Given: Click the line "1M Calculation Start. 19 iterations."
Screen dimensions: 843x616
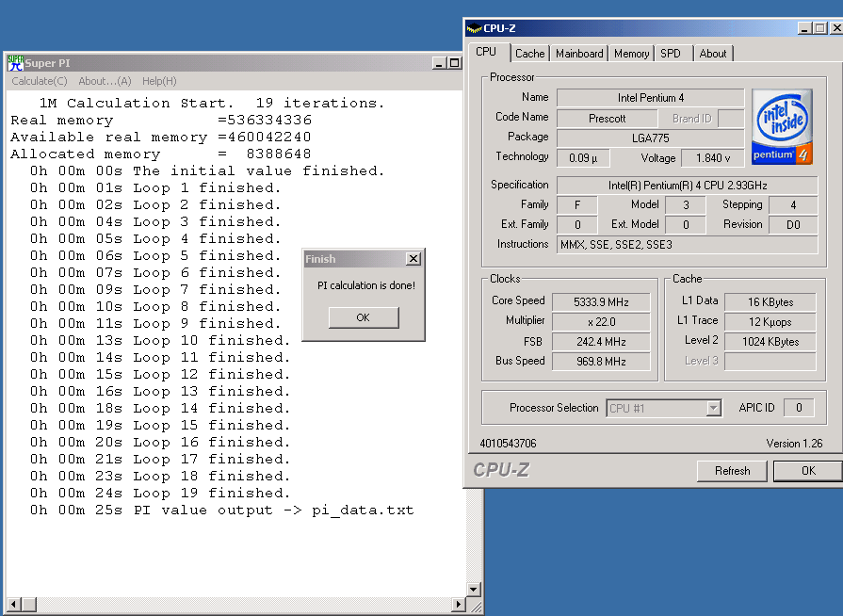Looking at the screenshot, I should point(212,103).
